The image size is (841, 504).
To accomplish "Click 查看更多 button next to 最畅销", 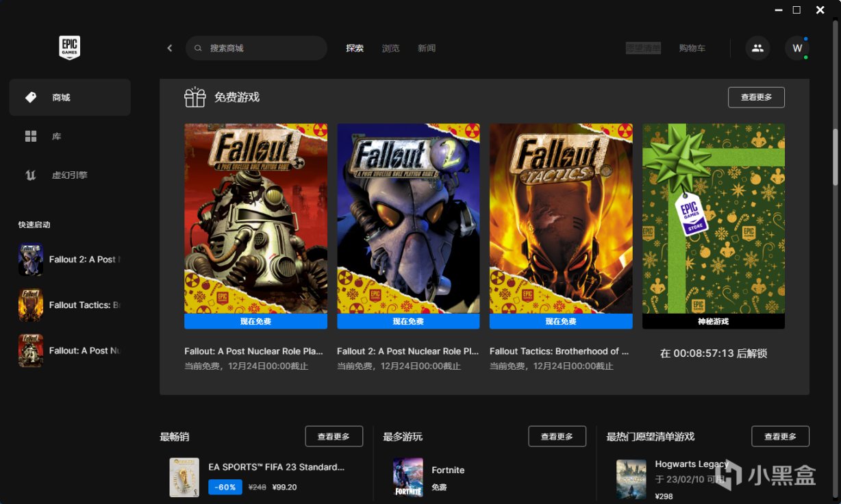I will point(334,436).
